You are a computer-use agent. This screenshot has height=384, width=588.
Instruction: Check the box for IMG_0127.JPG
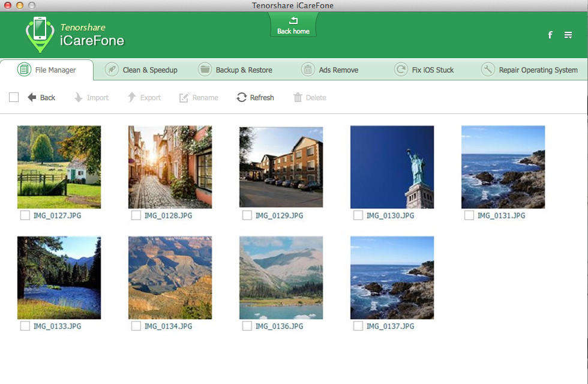coord(25,215)
